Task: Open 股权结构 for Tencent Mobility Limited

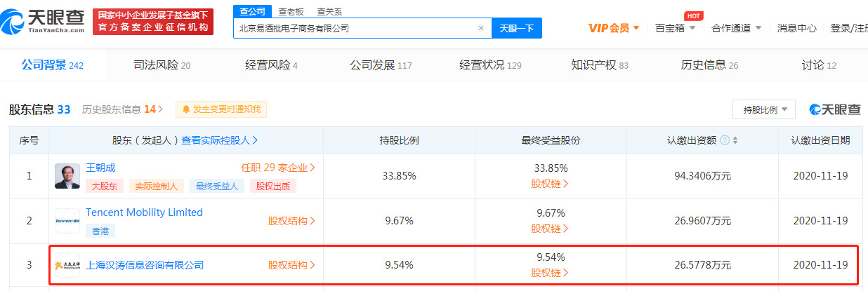Action: tap(291, 221)
